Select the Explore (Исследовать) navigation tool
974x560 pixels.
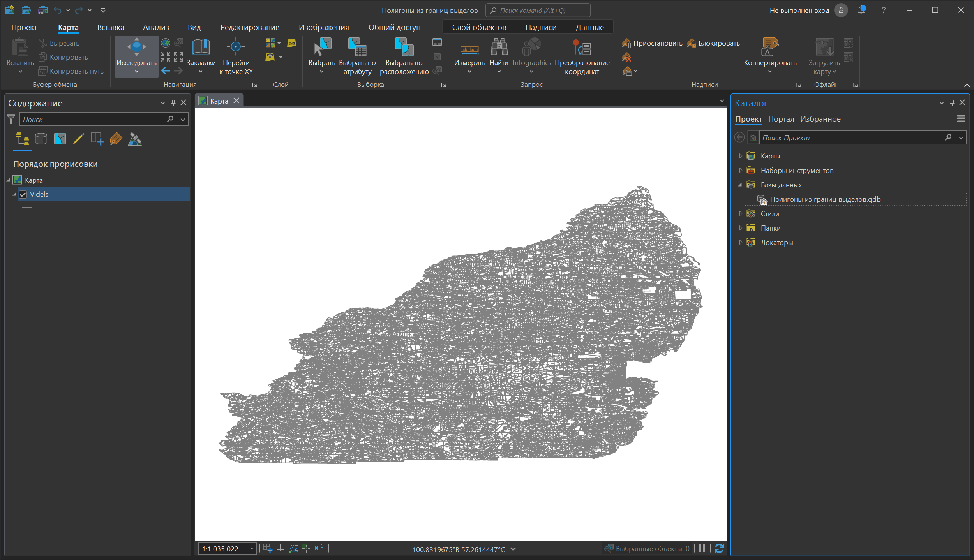tap(136, 48)
